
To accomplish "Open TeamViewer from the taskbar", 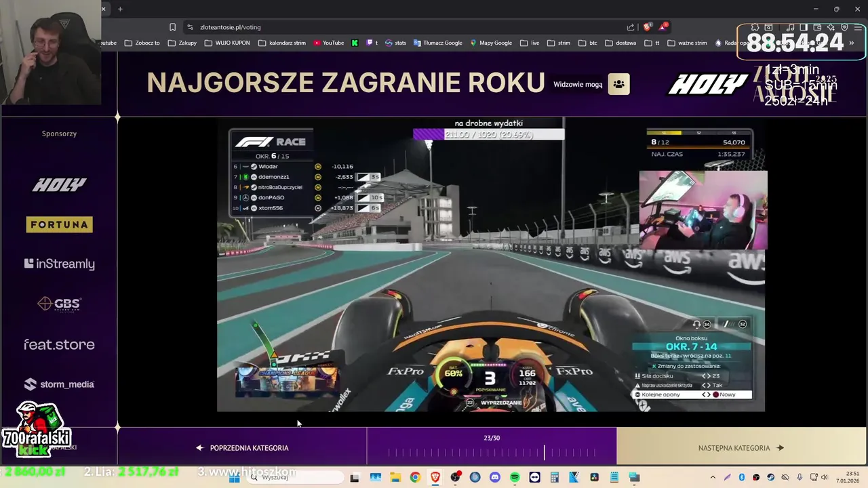I will (534, 477).
